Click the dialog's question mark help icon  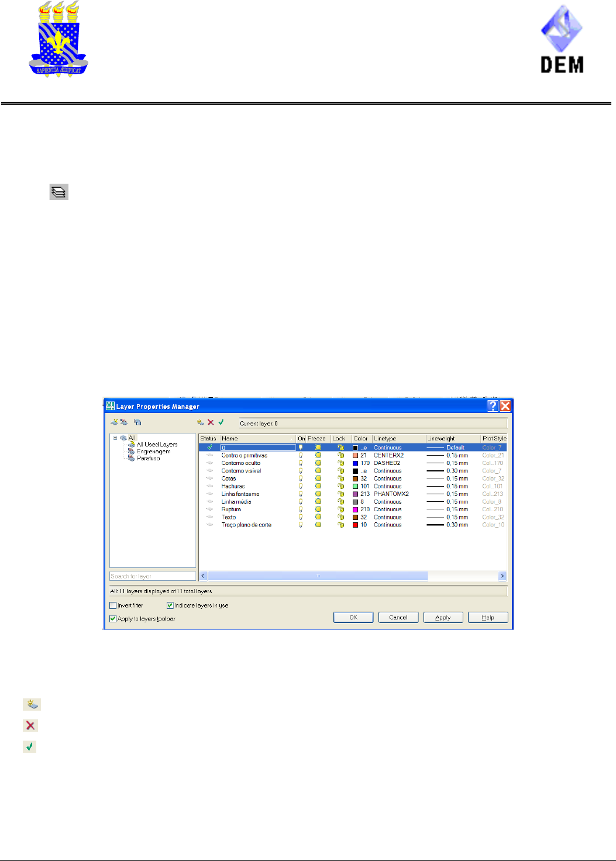[493, 406]
